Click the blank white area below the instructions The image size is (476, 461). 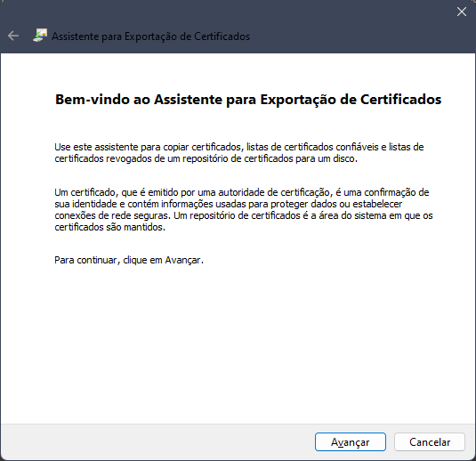click(238, 344)
